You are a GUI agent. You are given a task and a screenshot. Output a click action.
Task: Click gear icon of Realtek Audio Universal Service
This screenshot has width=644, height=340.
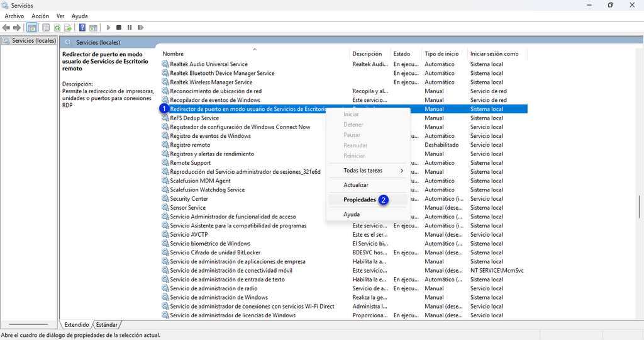tap(165, 64)
